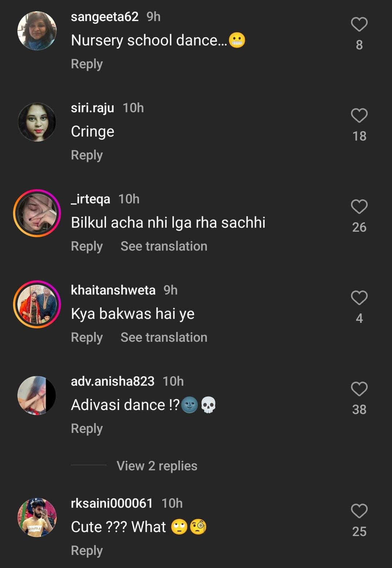392x568 pixels.
Task: Heart khaitanshweta's Kya bakwas comment
Action: 359,298
